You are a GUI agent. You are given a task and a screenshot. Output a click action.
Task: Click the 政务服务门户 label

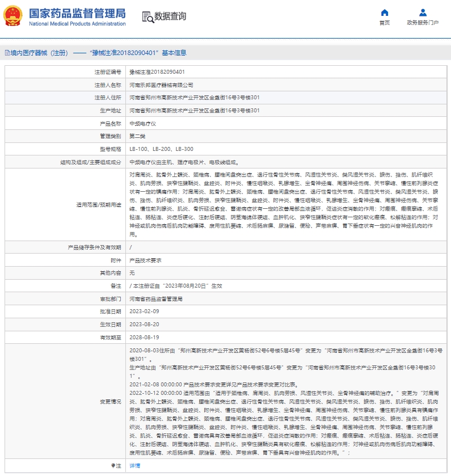[423, 23]
